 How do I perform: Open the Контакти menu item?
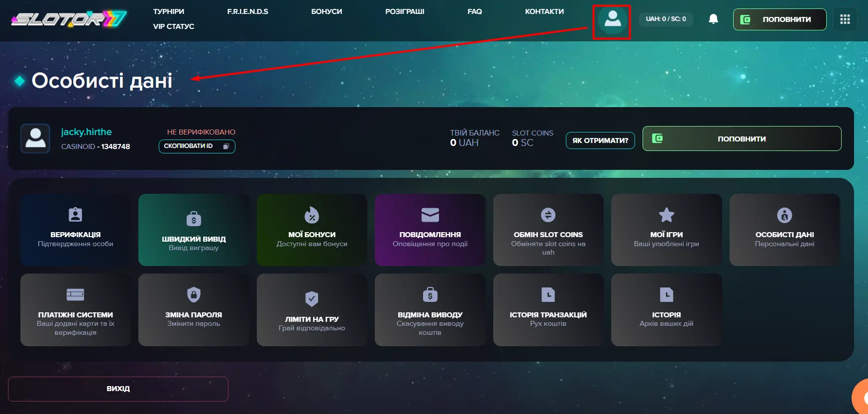coord(544,11)
